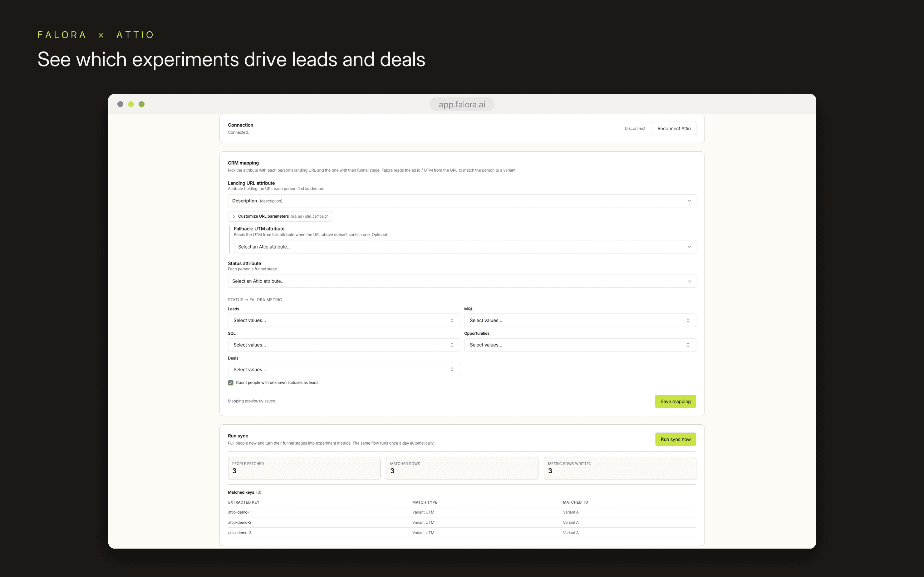This screenshot has width=924, height=577.
Task: Click the People Fetched stat card
Action: [304, 468]
